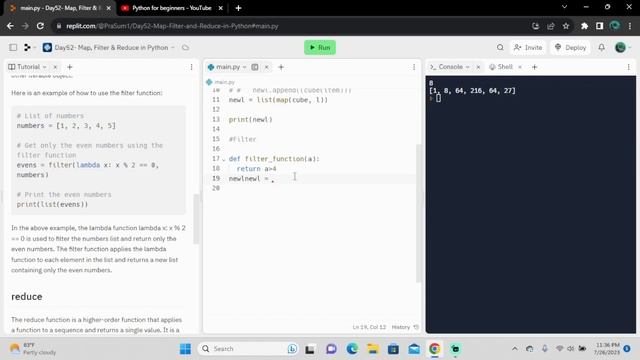Close the main.py Day52 browser tab
The image size is (640, 360).
coord(109,8)
